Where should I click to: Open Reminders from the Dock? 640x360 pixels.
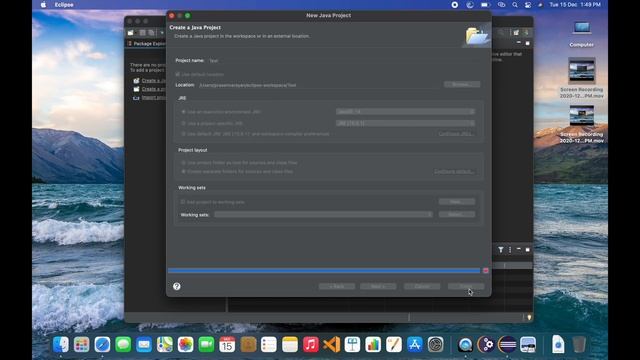[x=269, y=344]
